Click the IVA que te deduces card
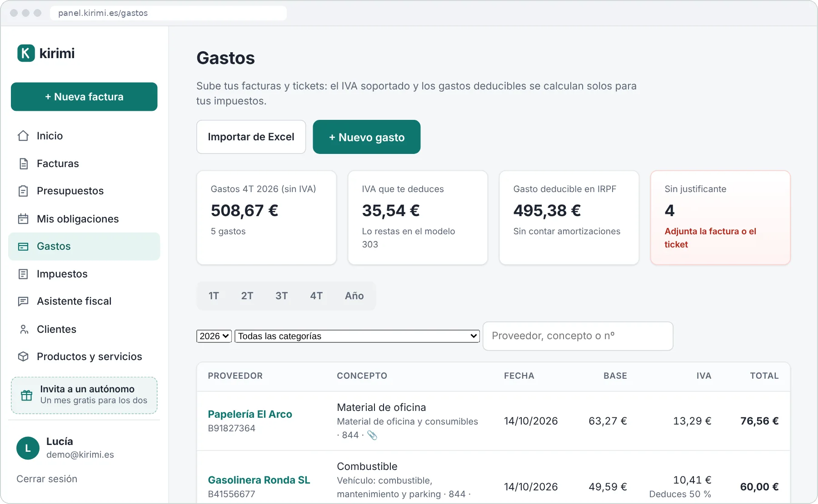The height and width of the screenshot is (504, 818). click(x=418, y=217)
